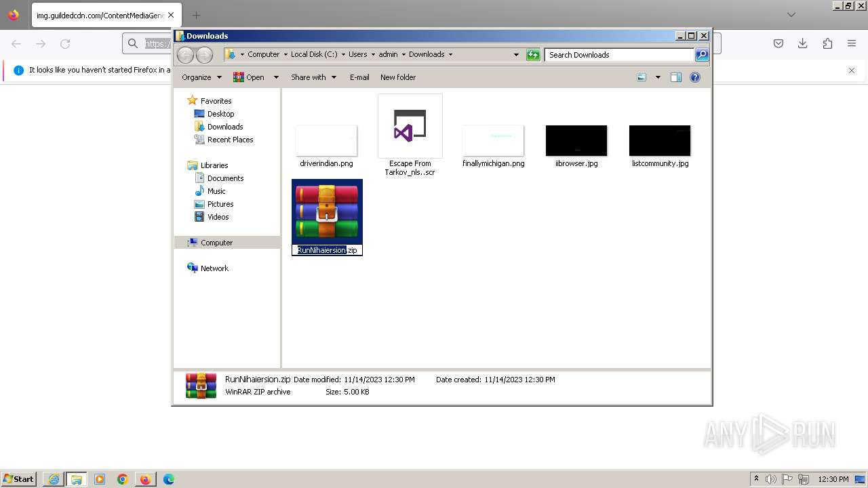
Task: Click the Firefox forward arrow
Action: [41, 43]
